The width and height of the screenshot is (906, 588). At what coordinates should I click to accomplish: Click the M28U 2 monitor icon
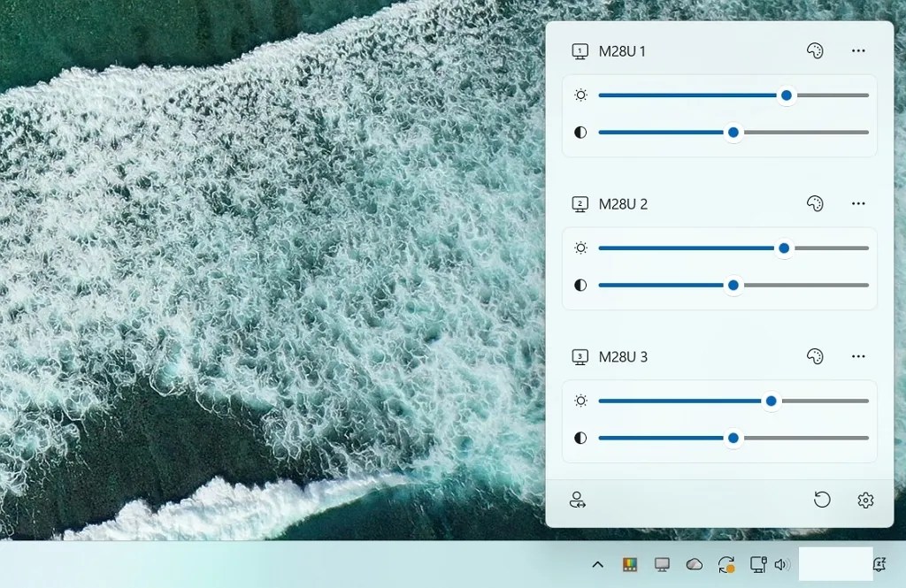580,204
